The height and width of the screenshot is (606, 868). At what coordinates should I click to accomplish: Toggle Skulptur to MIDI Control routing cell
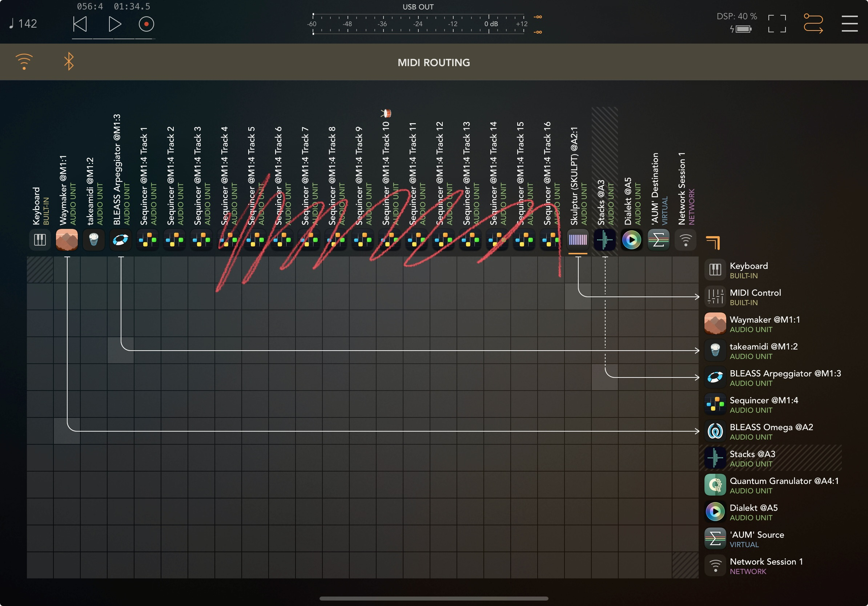click(x=578, y=296)
